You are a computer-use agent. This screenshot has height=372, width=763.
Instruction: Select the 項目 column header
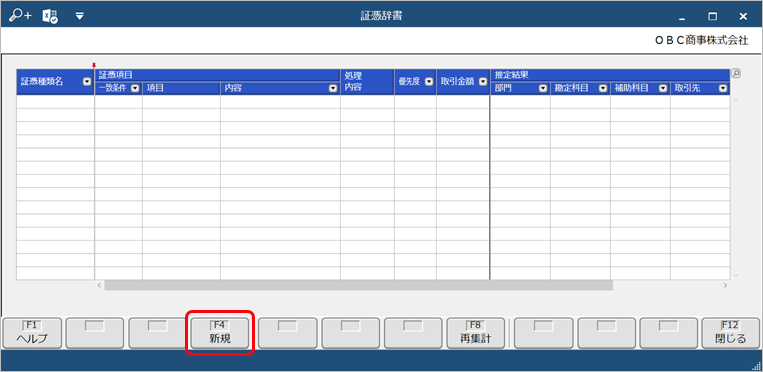tap(182, 89)
